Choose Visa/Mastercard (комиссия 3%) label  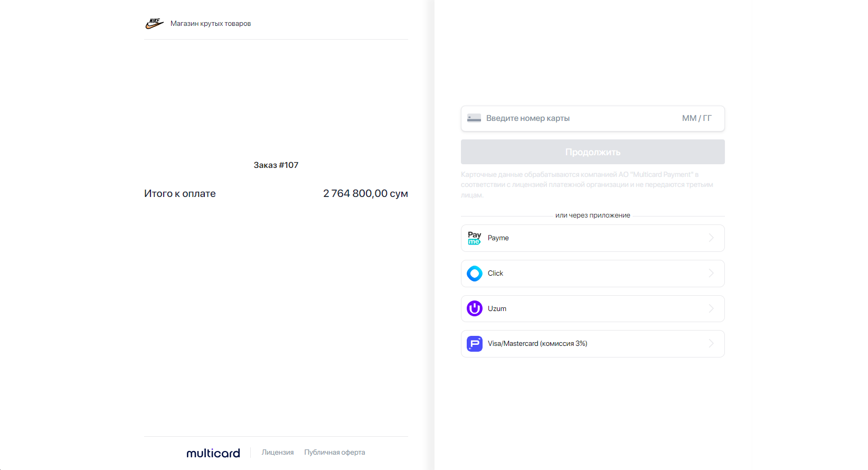537,344
